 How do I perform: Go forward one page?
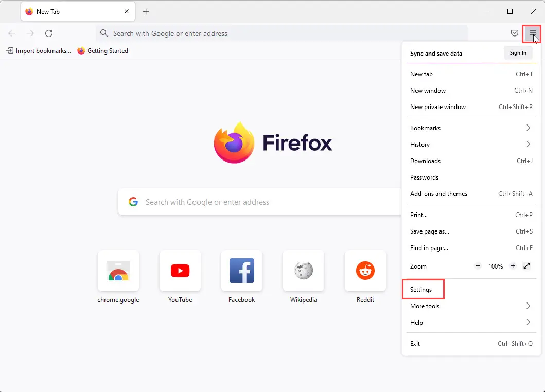(x=30, y=33)
